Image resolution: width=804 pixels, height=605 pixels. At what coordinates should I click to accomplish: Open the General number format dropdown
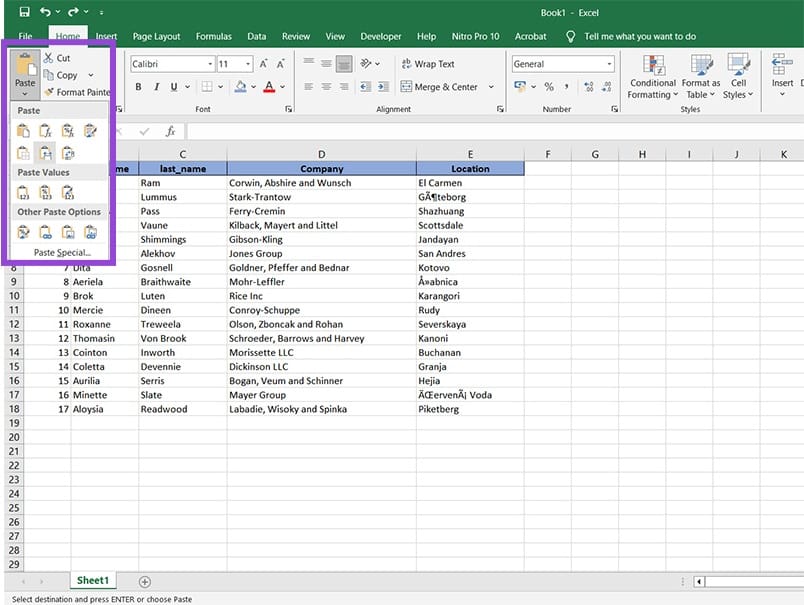[608, 64]
